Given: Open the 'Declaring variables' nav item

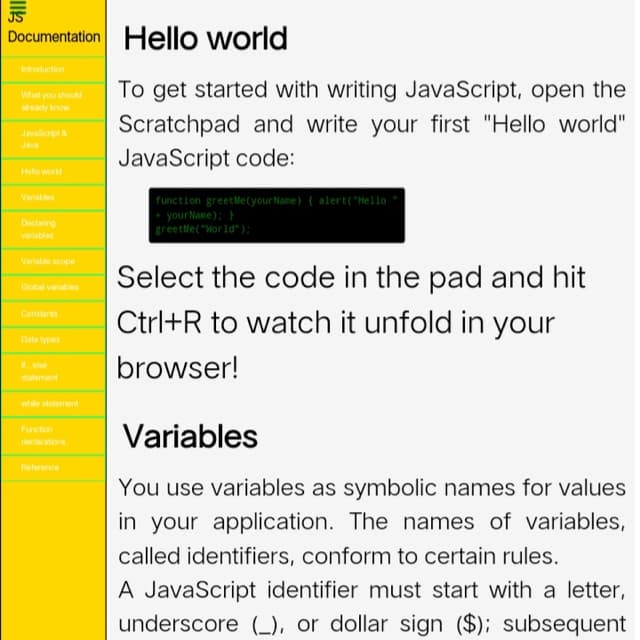Looking at the screenshot, I should 53,229.
